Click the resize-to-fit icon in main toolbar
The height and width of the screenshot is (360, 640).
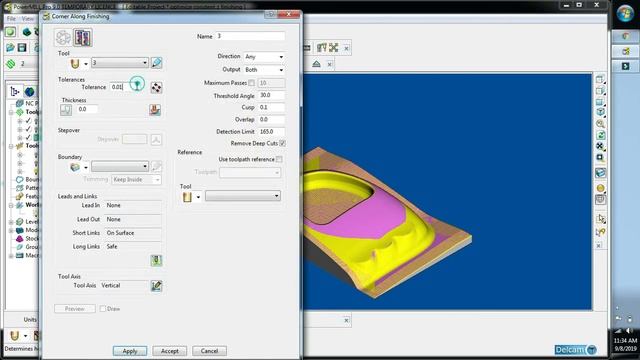tap(333, 48)
